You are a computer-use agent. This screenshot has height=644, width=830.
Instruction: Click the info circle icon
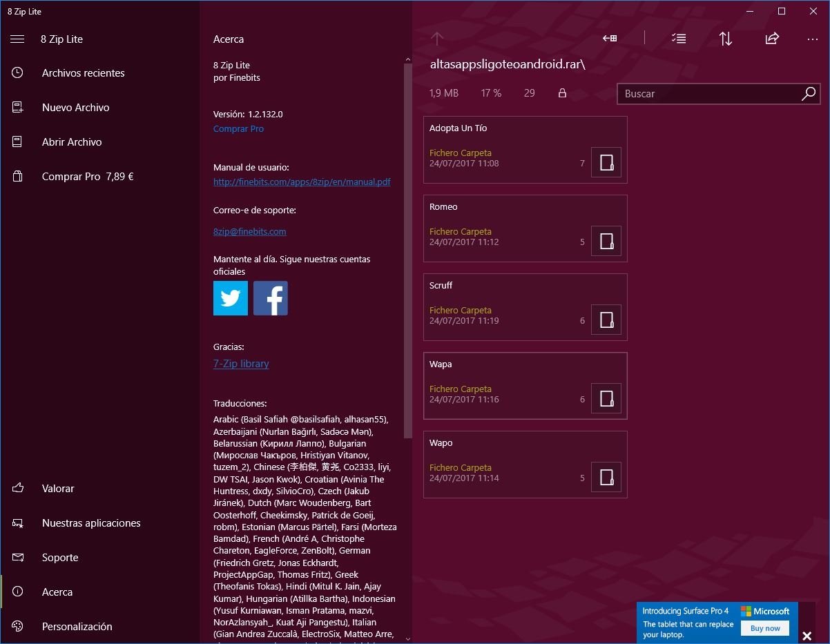tap(18, 592)
